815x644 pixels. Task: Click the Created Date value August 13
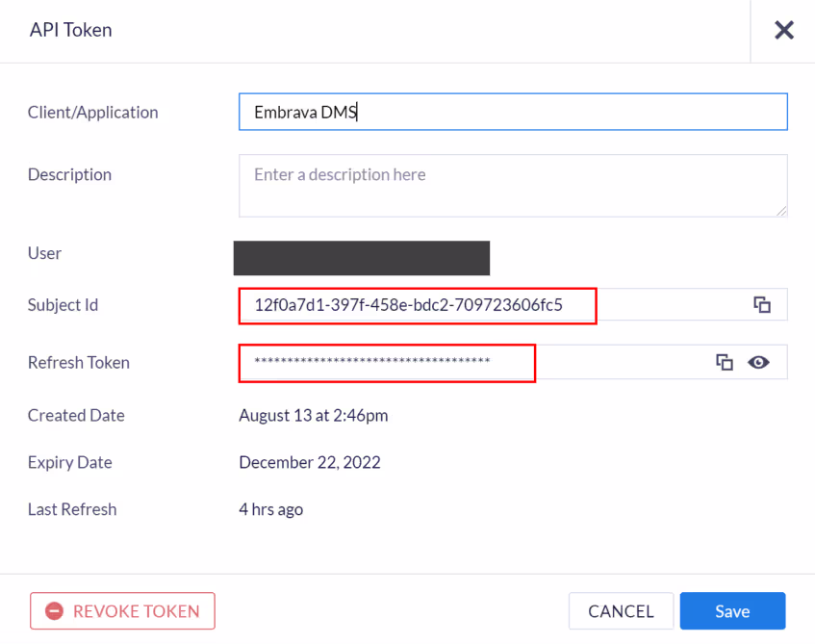pyautogui.click(x=314, y=415)
